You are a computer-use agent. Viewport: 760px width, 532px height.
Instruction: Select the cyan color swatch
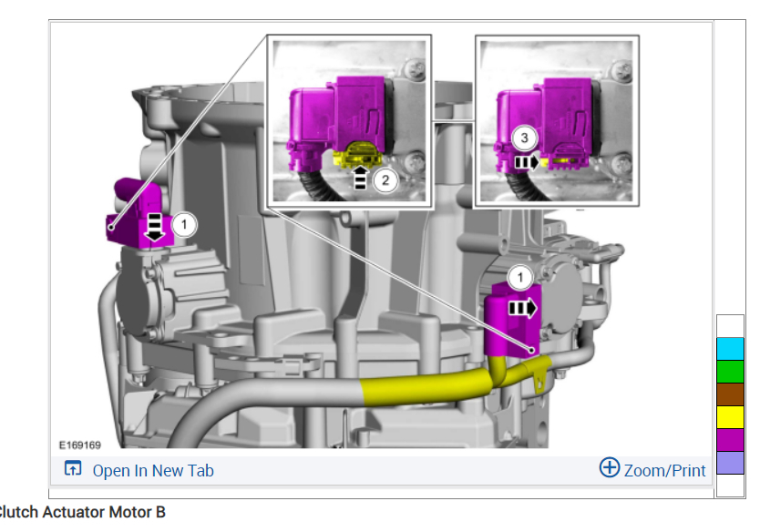point(730,349)
